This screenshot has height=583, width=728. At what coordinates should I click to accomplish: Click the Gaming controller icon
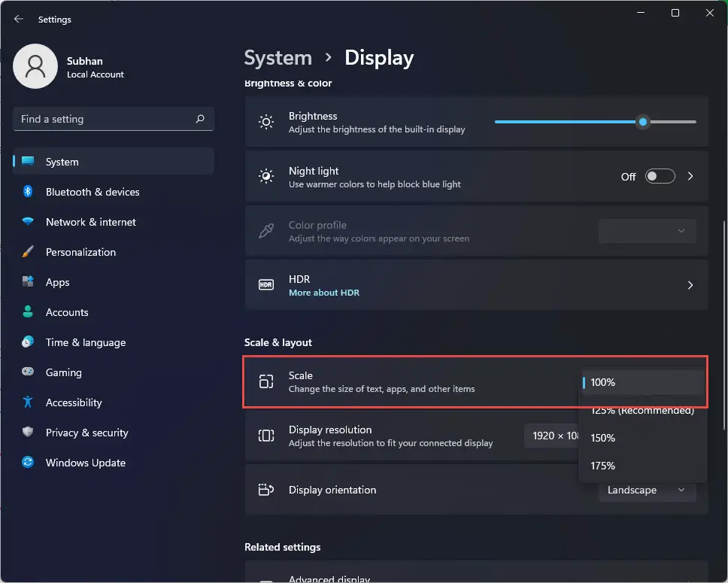pyautogui.click(x=28, y=372)
